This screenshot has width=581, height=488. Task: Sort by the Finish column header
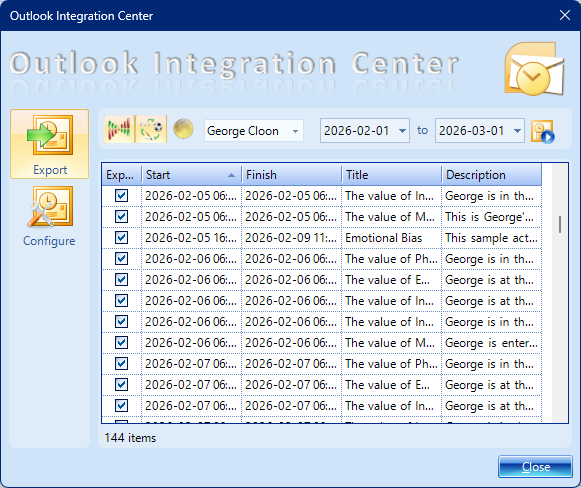tap(292, 175)
